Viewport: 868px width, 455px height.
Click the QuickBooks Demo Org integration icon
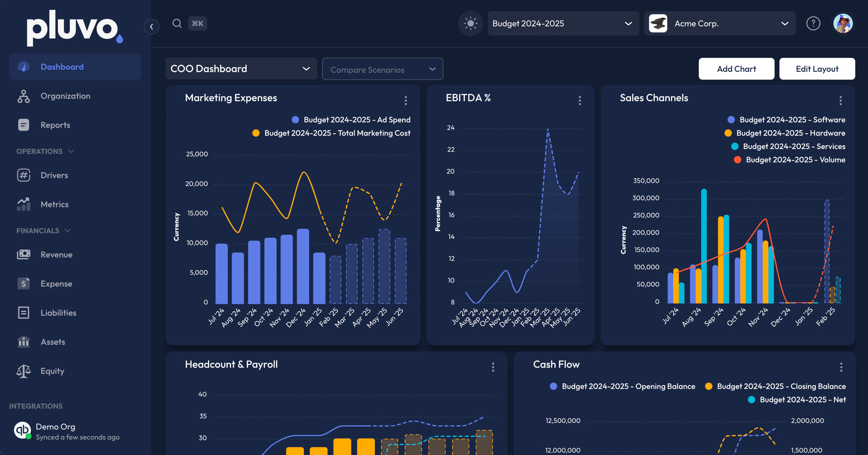(x=22, y=430)
